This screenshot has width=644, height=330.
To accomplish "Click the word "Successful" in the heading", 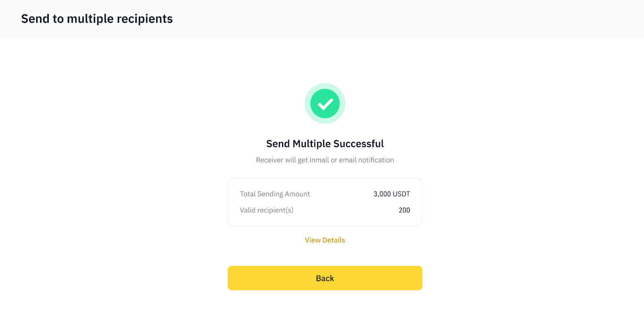I will pyautogui.click(x=359, y=144).
